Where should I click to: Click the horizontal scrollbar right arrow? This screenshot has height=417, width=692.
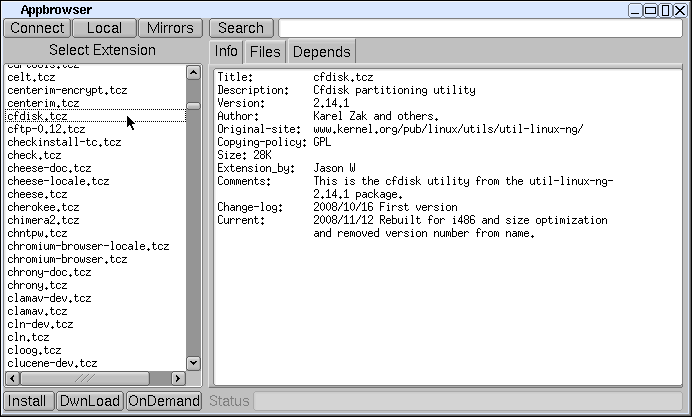point(178,379)
